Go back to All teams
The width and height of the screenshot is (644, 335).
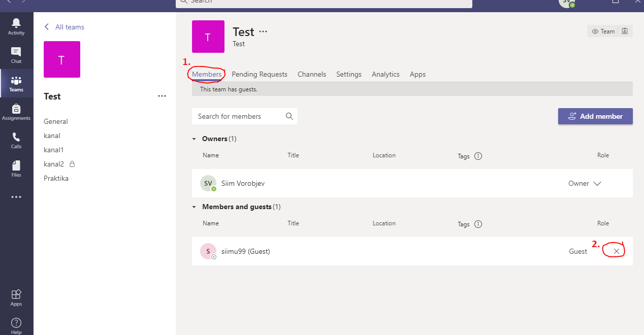point(65,27)
